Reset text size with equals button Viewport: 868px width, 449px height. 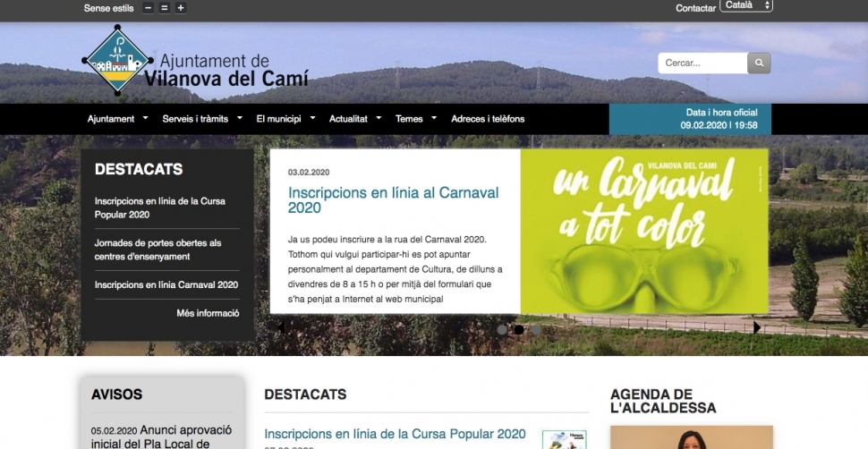click(164, 8)
